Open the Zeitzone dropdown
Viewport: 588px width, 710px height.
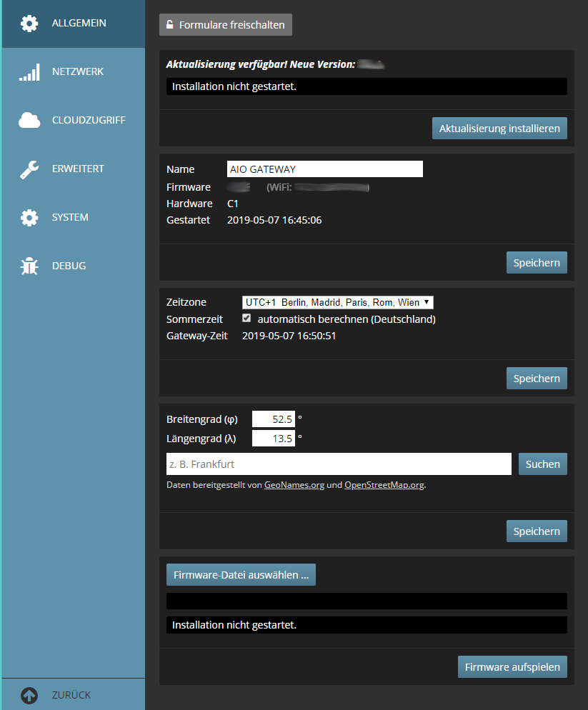point(337,302)
